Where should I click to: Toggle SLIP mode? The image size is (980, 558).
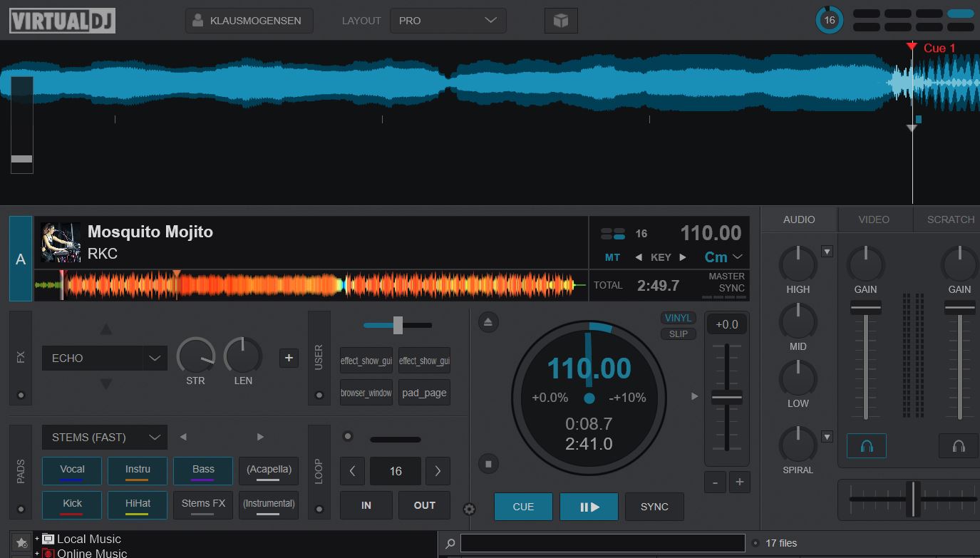click(x=678, y=334)
